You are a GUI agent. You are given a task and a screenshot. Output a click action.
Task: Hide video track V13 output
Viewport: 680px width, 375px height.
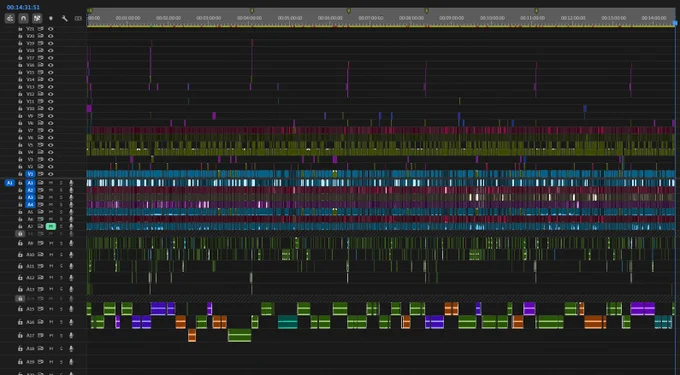pyautogui.click(x=51, y=87)
